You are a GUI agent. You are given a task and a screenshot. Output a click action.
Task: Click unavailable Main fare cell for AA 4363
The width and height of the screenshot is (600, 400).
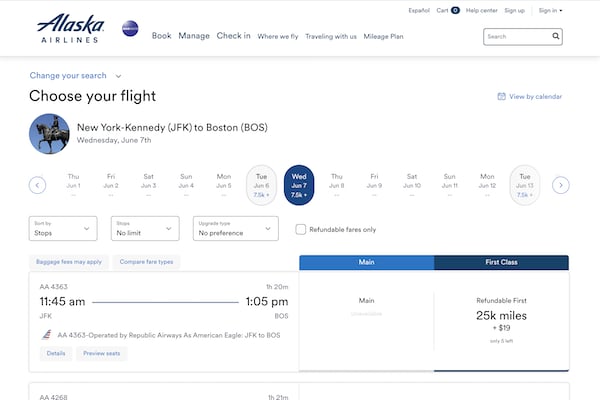pyautogui.click(x=367, y=321)
